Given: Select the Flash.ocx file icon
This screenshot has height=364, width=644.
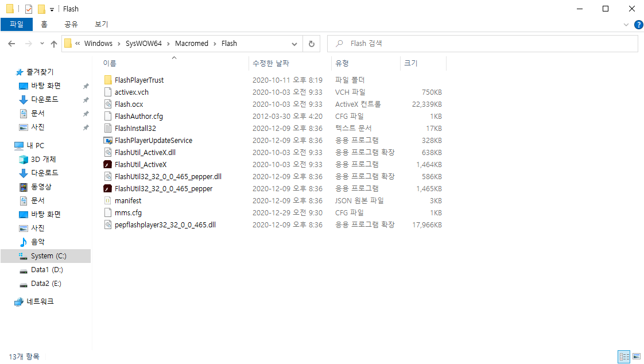Looking at the screenshot, I should 107,104.
